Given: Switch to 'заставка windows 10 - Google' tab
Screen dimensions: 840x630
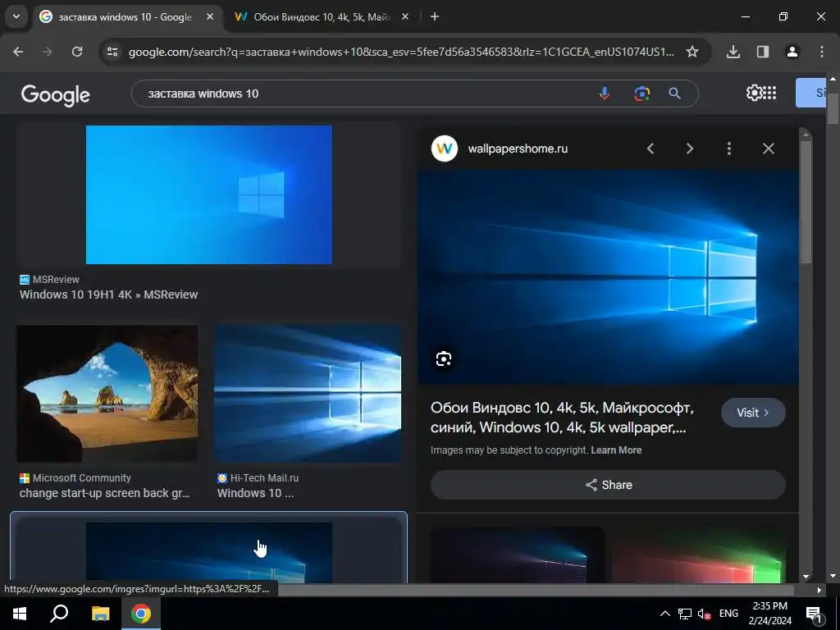Looking at the screenshot, I should pyautogui.click(x=125, y=17).
